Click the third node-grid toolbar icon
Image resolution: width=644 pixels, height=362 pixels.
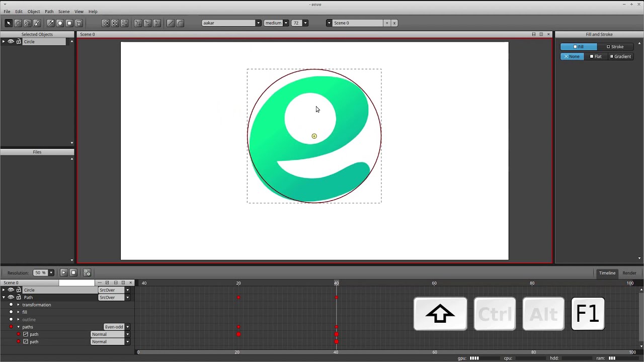(124, 23)
